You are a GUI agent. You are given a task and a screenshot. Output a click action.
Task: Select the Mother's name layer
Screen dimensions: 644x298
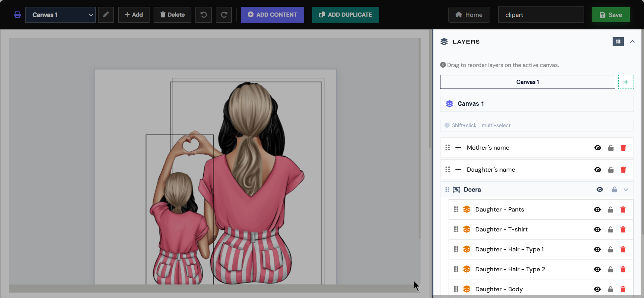pyautogui.click(x=537, y=148)
